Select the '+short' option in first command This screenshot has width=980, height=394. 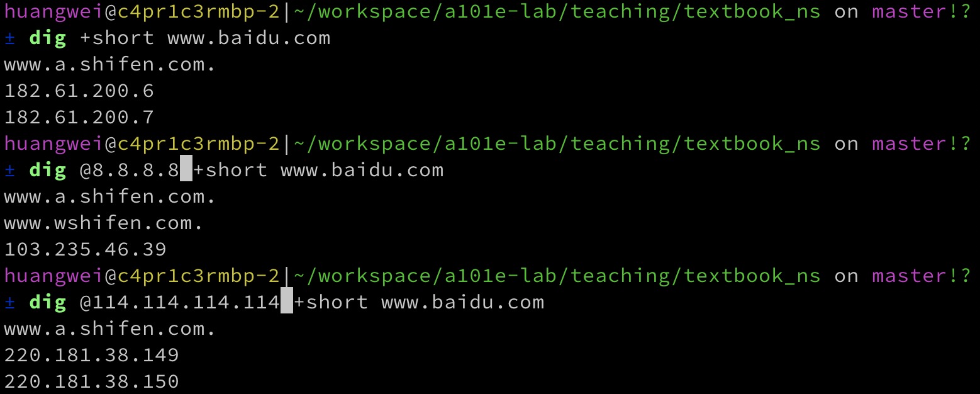point(117,38)
